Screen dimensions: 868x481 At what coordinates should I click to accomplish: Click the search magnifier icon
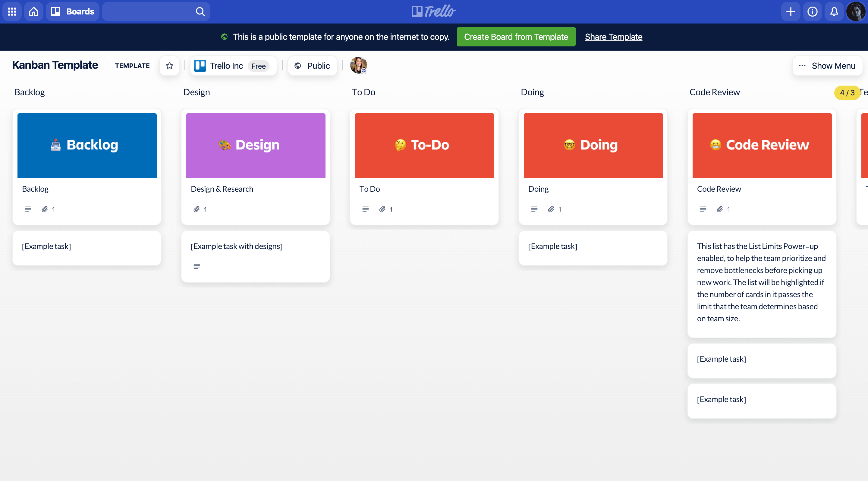[x=200, y=11]
